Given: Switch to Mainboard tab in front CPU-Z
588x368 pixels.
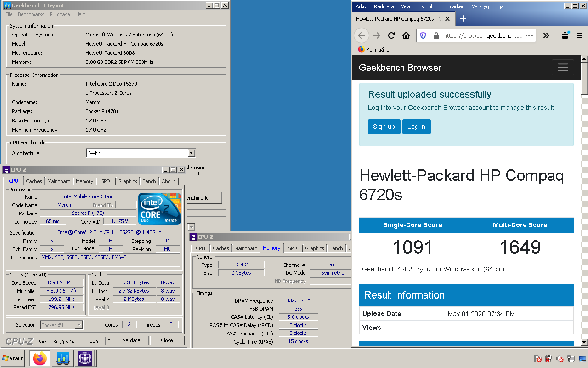Looking at the screenshot, I should click(x=59, y=181).
